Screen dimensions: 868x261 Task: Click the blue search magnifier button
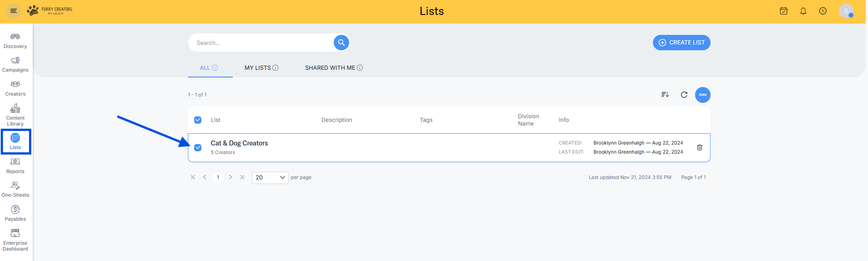coord(341,43)
